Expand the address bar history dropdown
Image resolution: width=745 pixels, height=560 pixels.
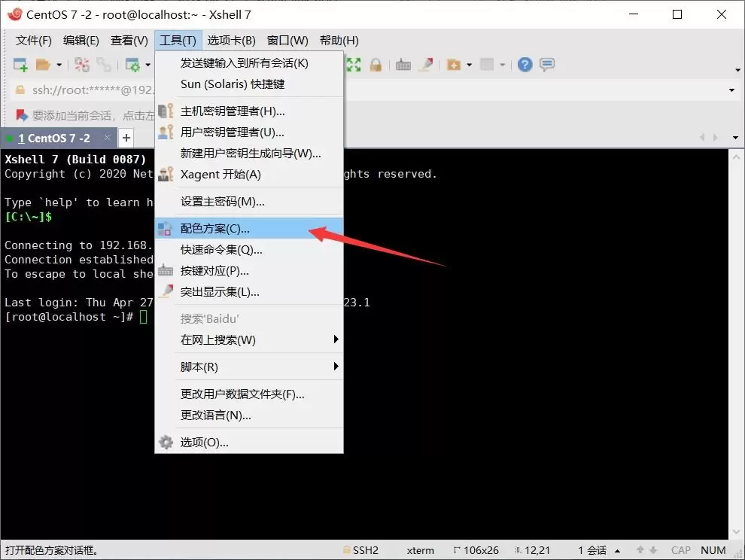tap(731, 90)
